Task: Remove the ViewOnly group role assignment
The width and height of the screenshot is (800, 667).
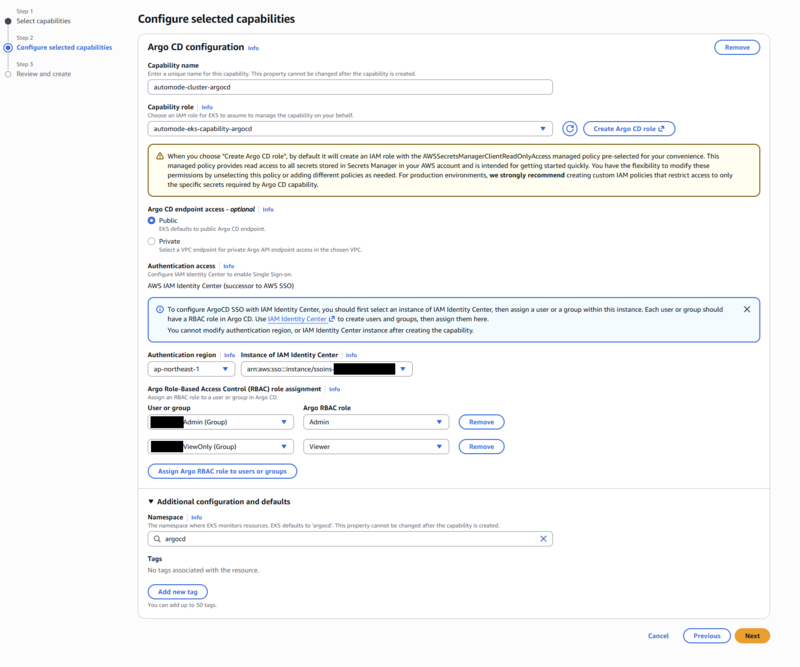Action: click(482, 447)
